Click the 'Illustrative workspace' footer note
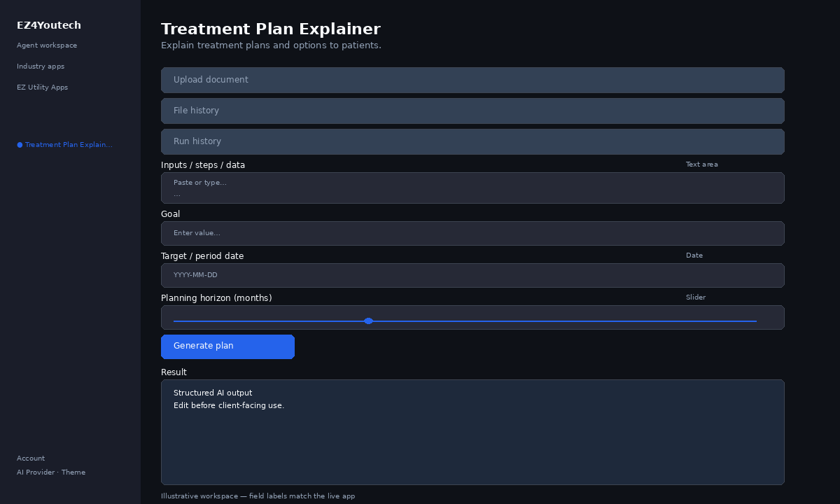This screenshot has height=504, width=840. click(x=258, y=496)
